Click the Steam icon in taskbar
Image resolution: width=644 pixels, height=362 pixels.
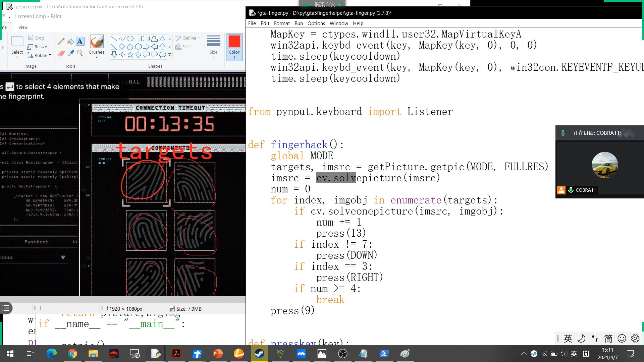[x=259, y=354]
